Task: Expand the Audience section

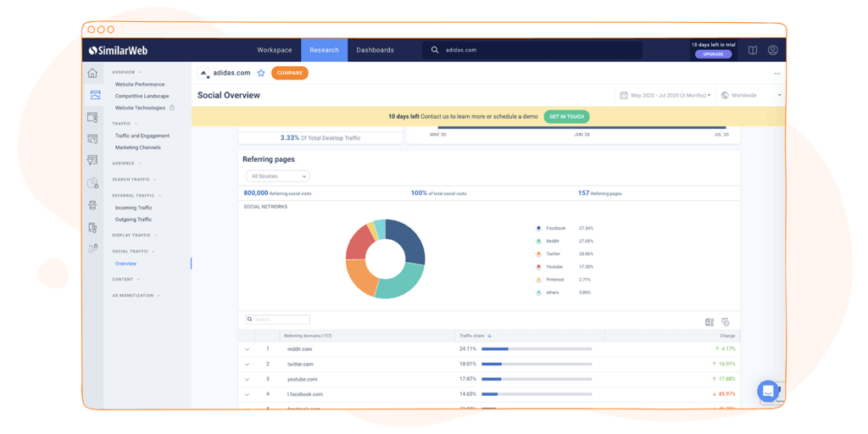Action: (126, 164)
